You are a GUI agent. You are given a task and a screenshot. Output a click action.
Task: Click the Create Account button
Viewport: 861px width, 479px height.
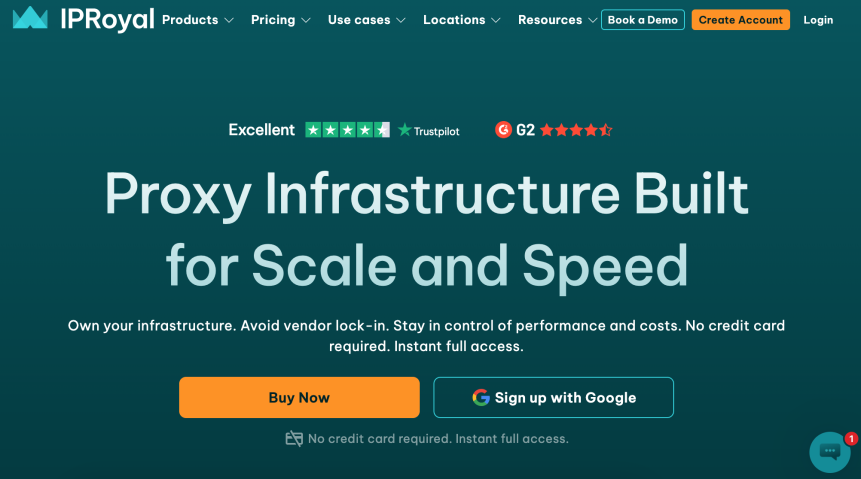coord(740,20)
